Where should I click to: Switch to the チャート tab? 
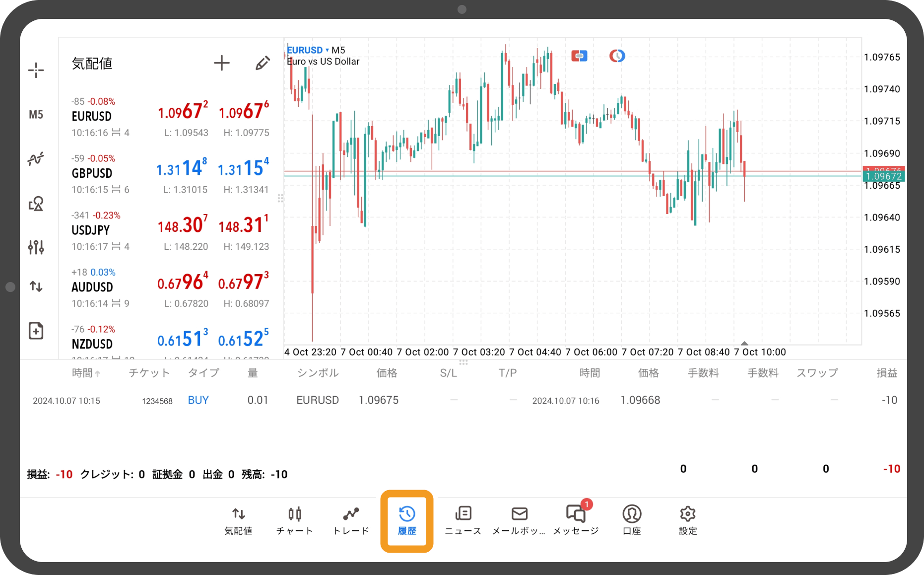(x=295, y=520)
